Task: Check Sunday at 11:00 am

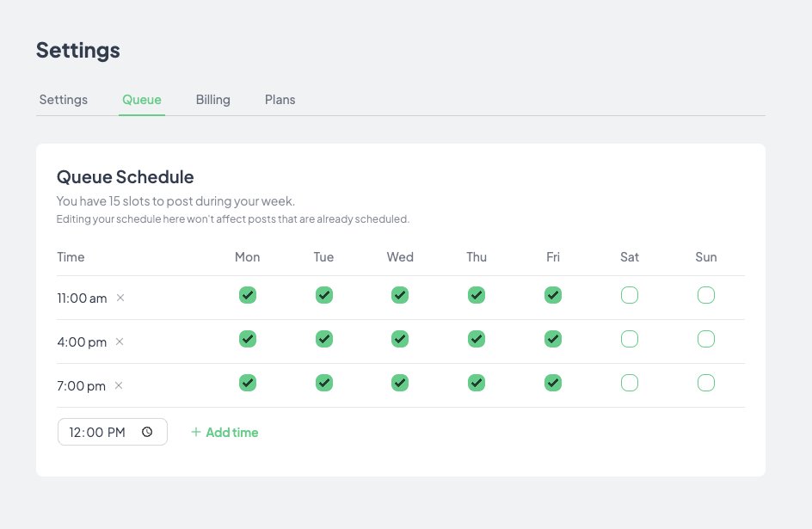Action: (706, 295)
